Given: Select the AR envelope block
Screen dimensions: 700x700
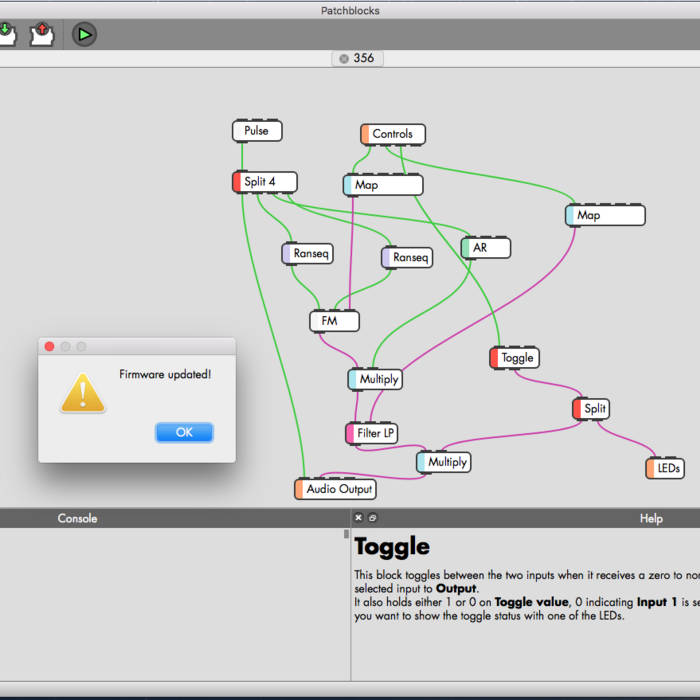Looking at the screenshot, I should point(486,248).
